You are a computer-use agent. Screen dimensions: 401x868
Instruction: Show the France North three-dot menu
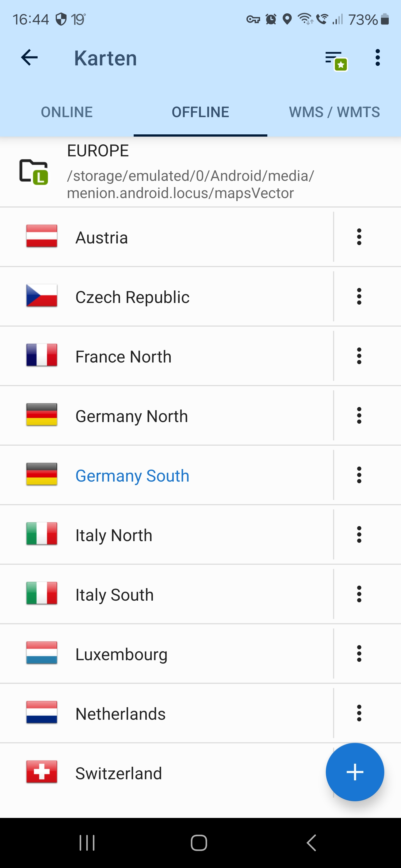(x=359, y=356)
